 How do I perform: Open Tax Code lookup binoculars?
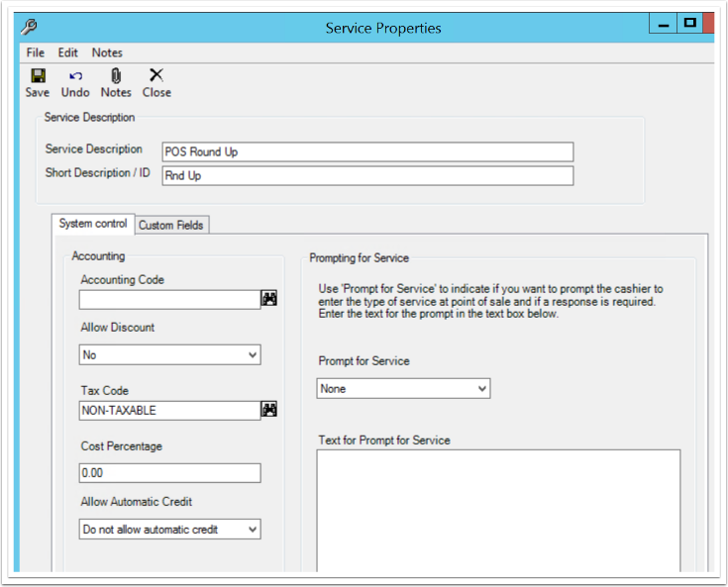[269, 409]
